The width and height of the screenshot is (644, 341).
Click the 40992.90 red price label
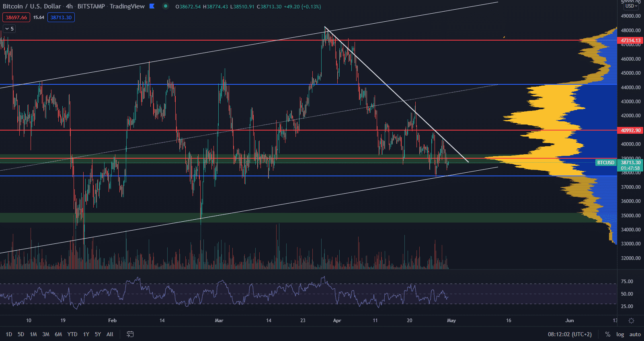pyautogui.click(x=630, y=131)
